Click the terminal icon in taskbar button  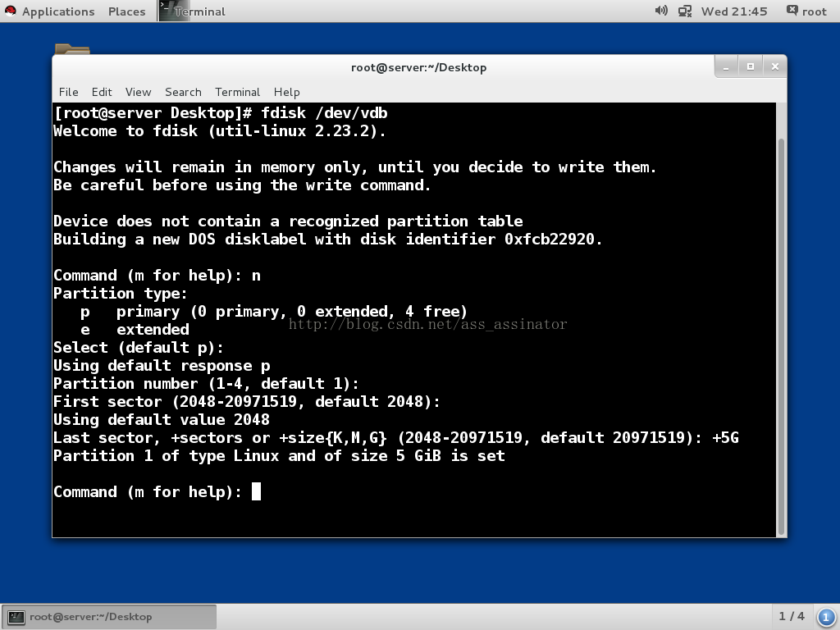16,617
